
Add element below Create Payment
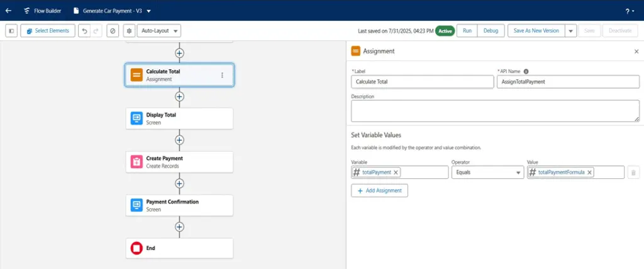coord(179,183)
